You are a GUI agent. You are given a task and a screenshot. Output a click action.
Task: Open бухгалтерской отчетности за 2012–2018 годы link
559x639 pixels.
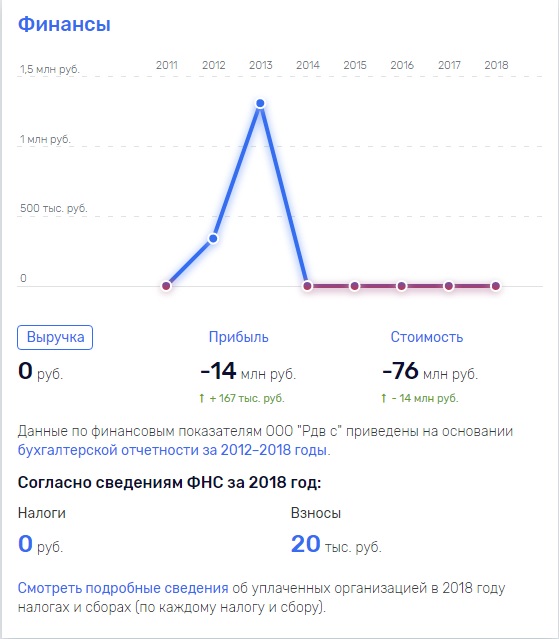pyautogui.click(x=173, y=450)
